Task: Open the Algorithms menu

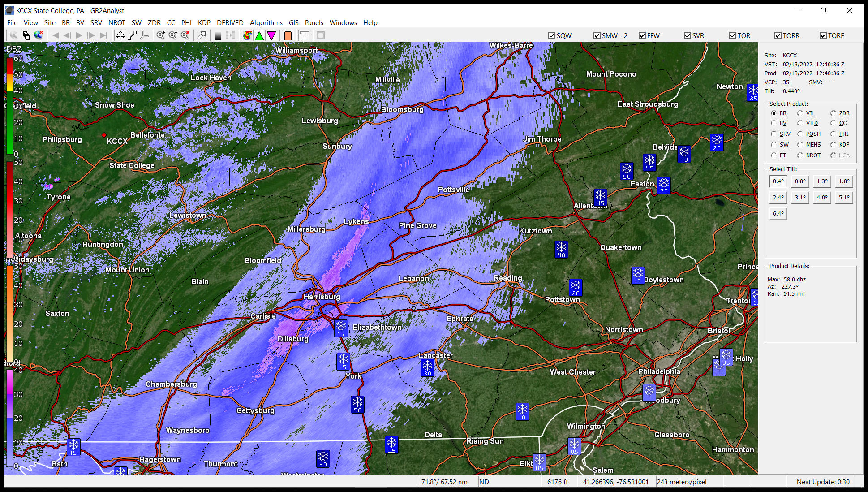Action: point(266,23)
